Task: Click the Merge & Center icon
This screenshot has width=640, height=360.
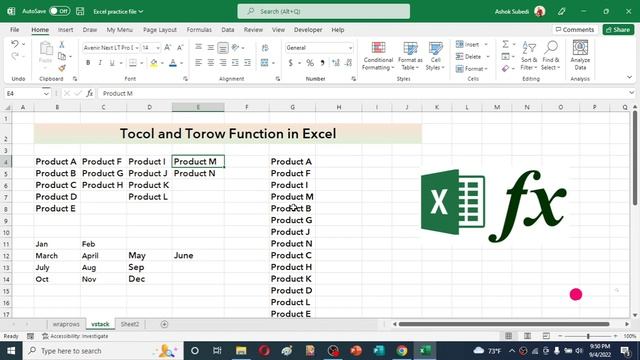Action: [264, 63]
